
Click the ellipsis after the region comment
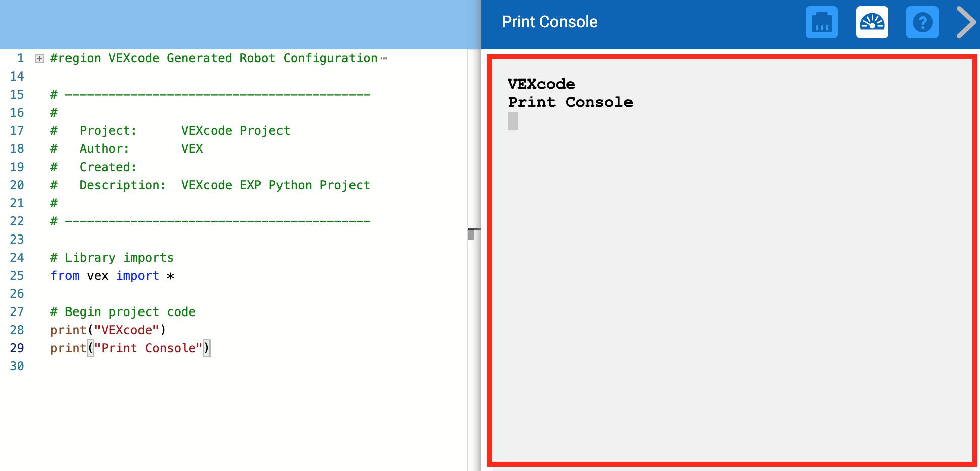[385, 58]
